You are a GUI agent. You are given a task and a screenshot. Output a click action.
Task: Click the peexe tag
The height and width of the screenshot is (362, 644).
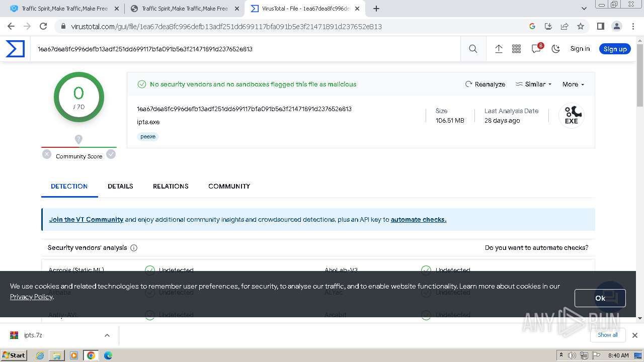pyautogui.click(x=148, y=136)
